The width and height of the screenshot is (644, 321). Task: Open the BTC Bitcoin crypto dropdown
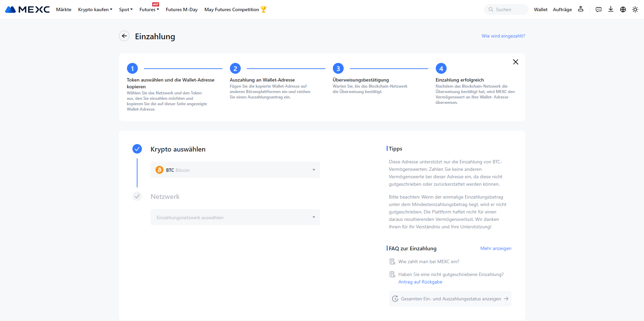pyautogui.click(x=235, y=170)
